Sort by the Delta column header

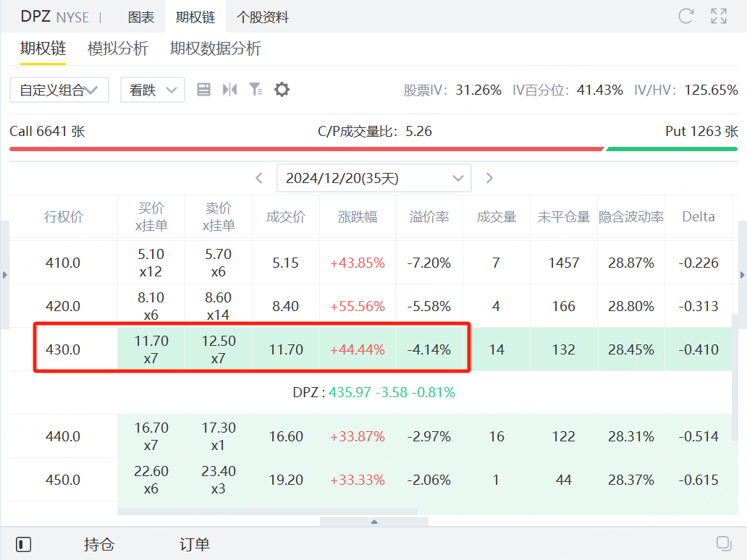point(699,216)
